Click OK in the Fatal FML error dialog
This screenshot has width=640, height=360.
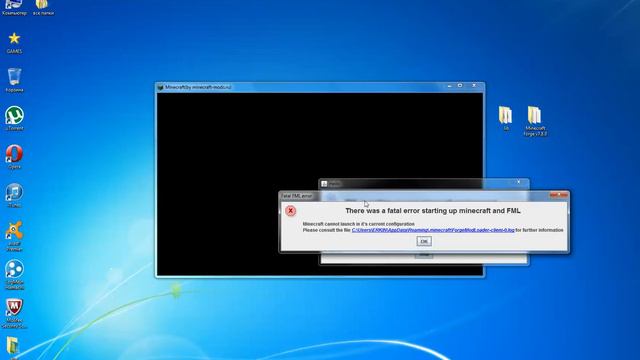tap(424, 241)
